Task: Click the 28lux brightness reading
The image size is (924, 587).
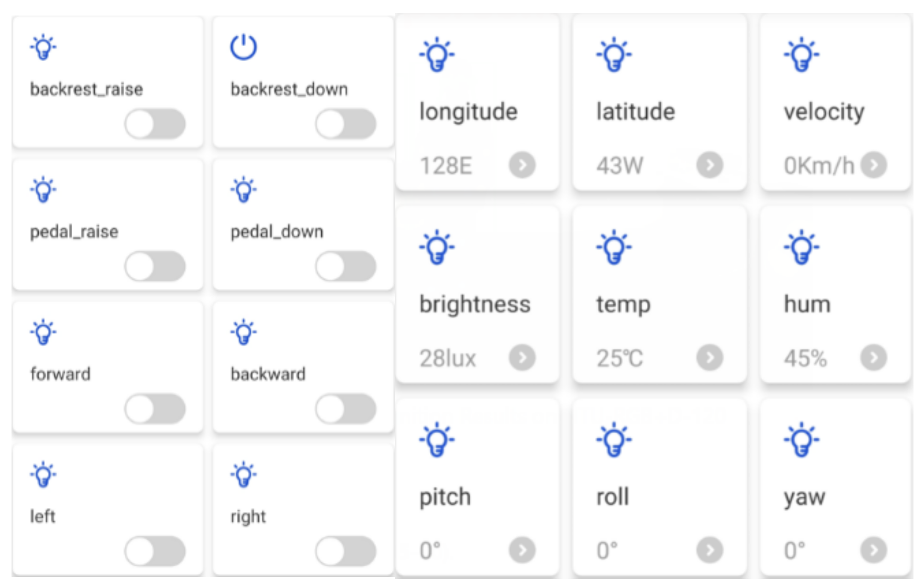Action: coord(447,359)
